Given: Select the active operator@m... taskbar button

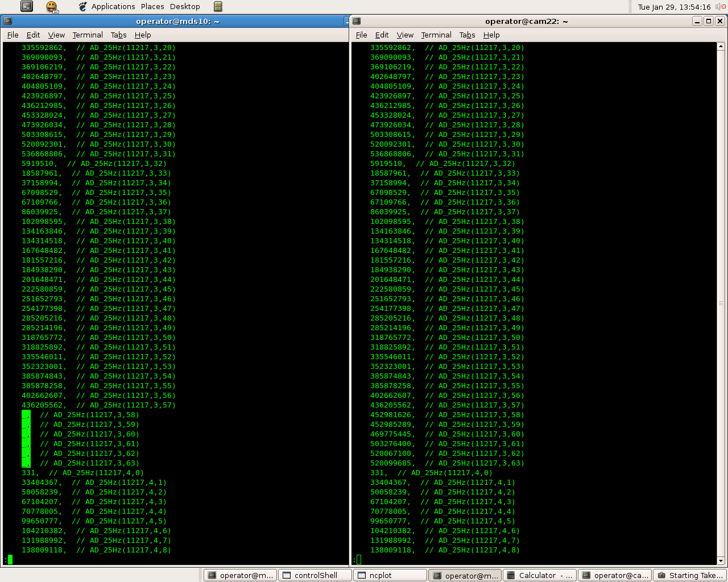Looking at the screenshot, I should click(x=465, y=575).
